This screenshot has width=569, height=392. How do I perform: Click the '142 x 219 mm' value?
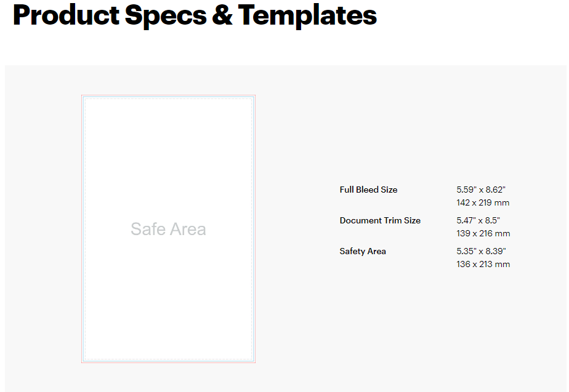[x=483, y=202]
